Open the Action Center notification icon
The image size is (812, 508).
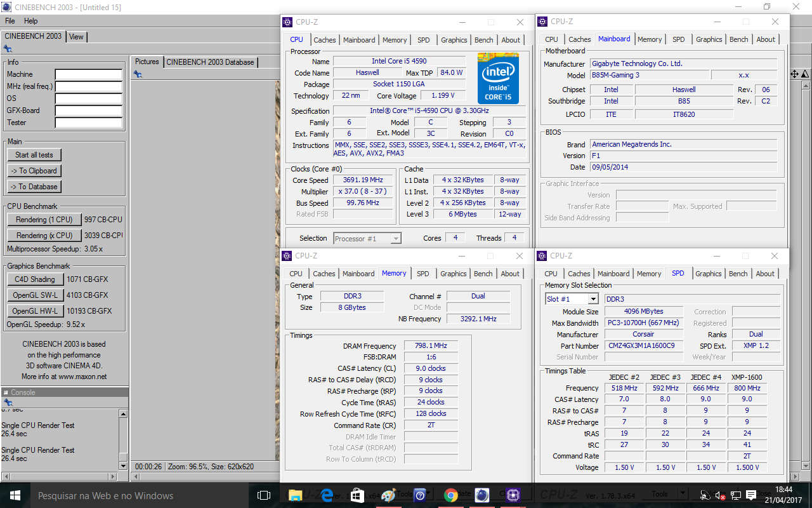[751, 495]
